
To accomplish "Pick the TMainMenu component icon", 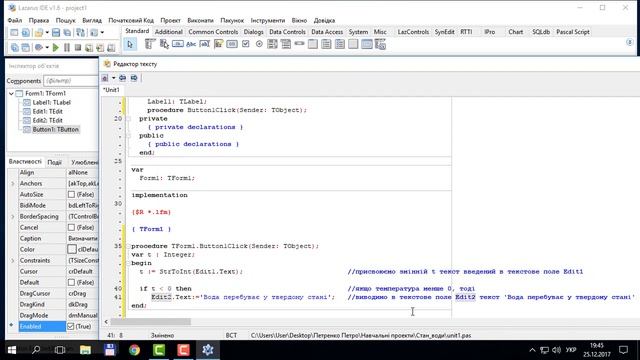I will click(150, 44).
